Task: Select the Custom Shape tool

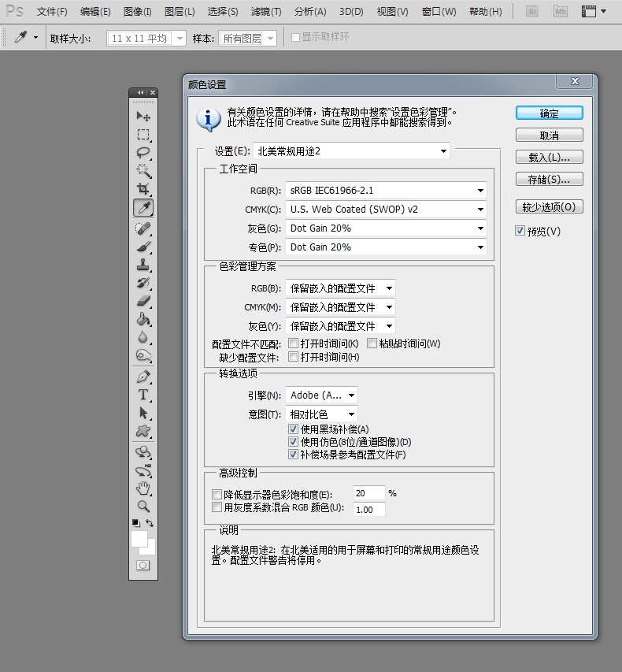Action: [x=143, y=431]
